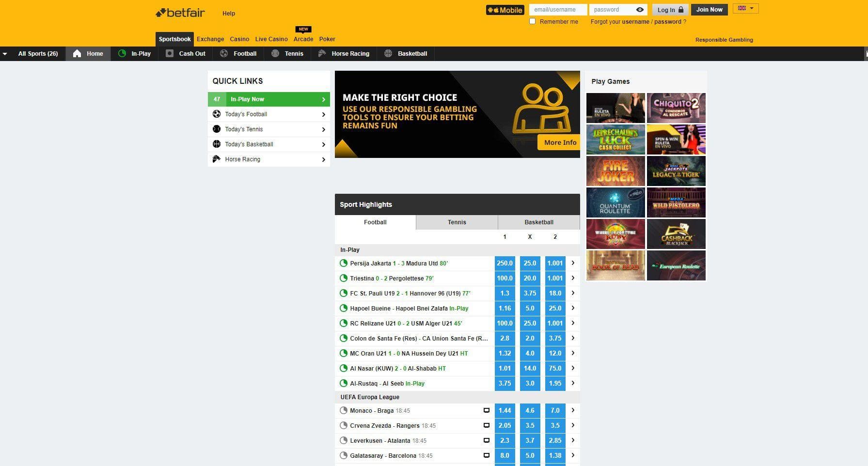Open the language flag dropdown

745,9
